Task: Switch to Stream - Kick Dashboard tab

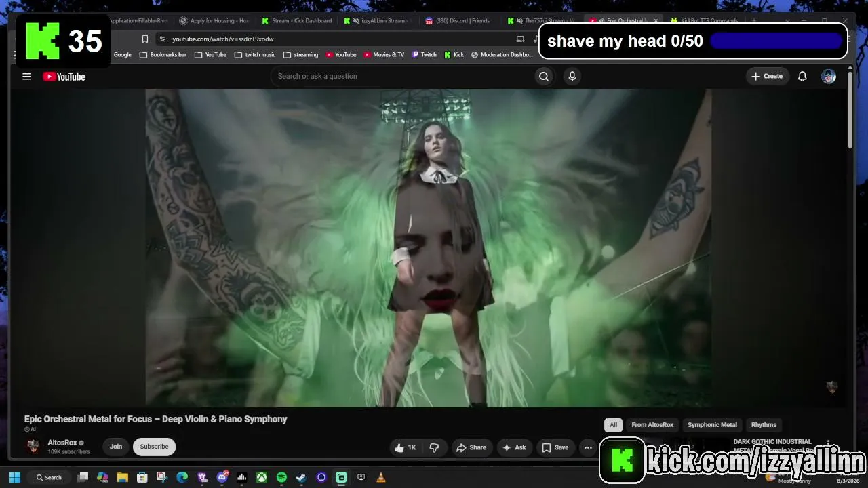Action: pos(296,21)
